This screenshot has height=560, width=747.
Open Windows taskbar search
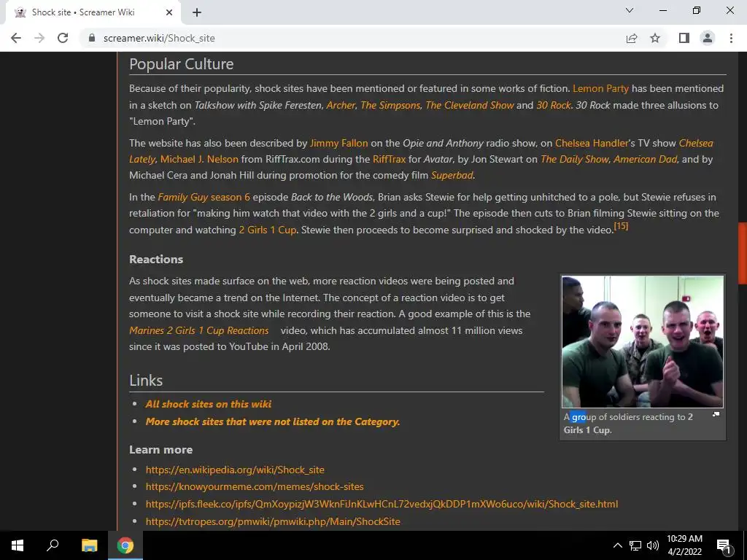coord(53,545)
